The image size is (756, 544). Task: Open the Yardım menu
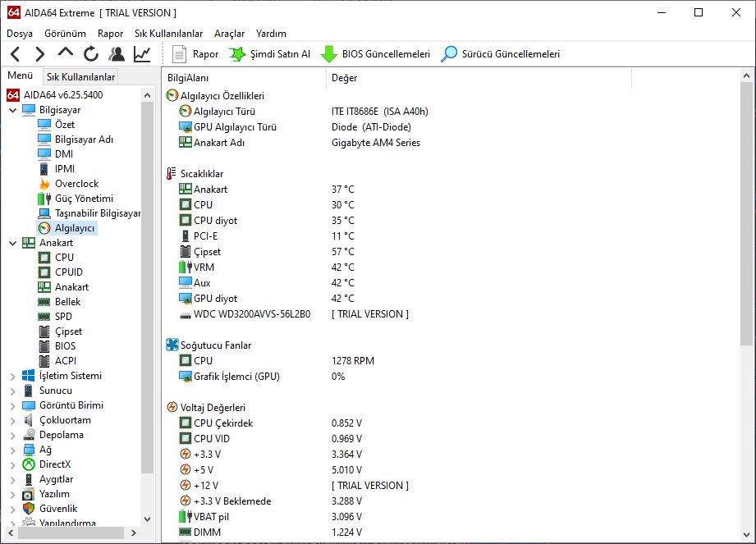point(271,34)
